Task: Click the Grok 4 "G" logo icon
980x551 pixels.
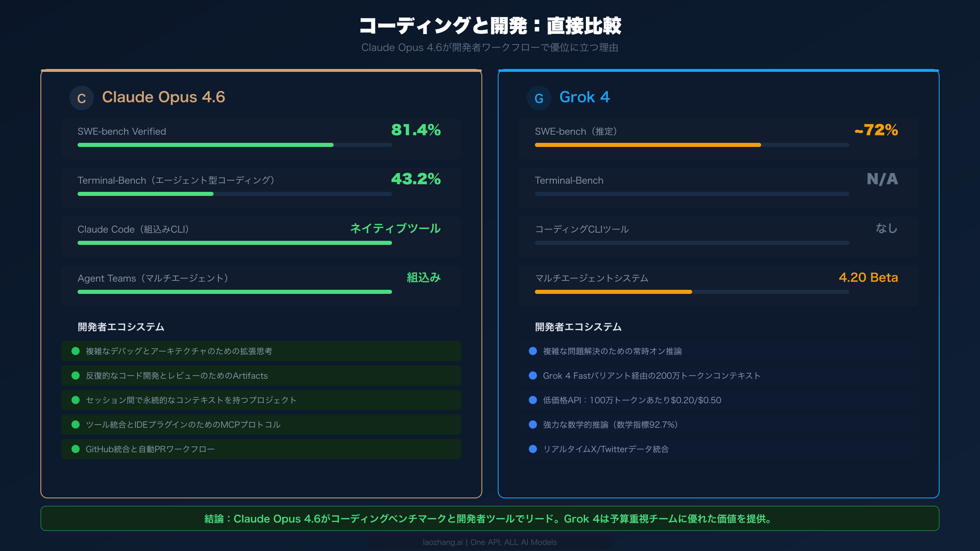Action: (539, 98)
